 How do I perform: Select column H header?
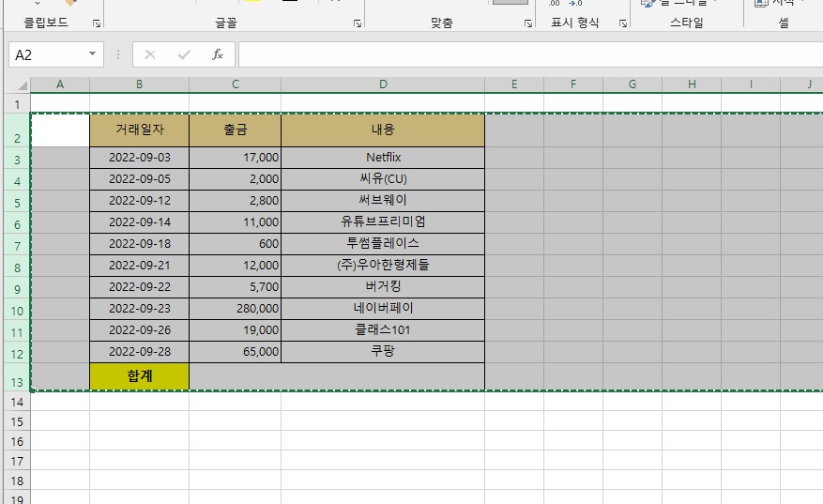click(692, 84)
